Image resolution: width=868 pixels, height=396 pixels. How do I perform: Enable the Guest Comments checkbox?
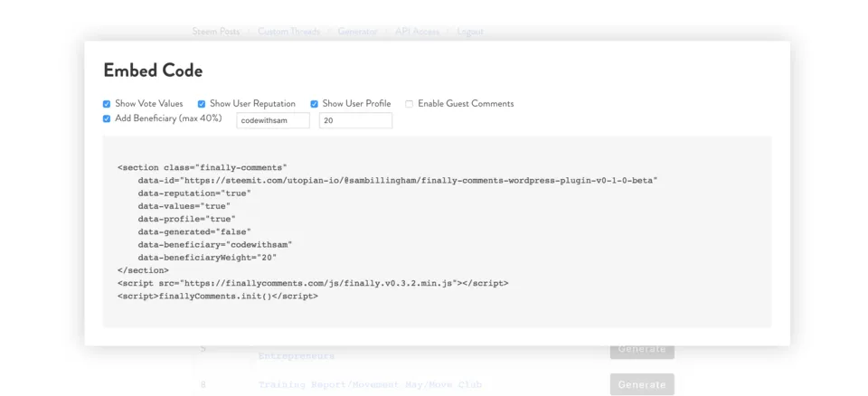pos(409,104)
